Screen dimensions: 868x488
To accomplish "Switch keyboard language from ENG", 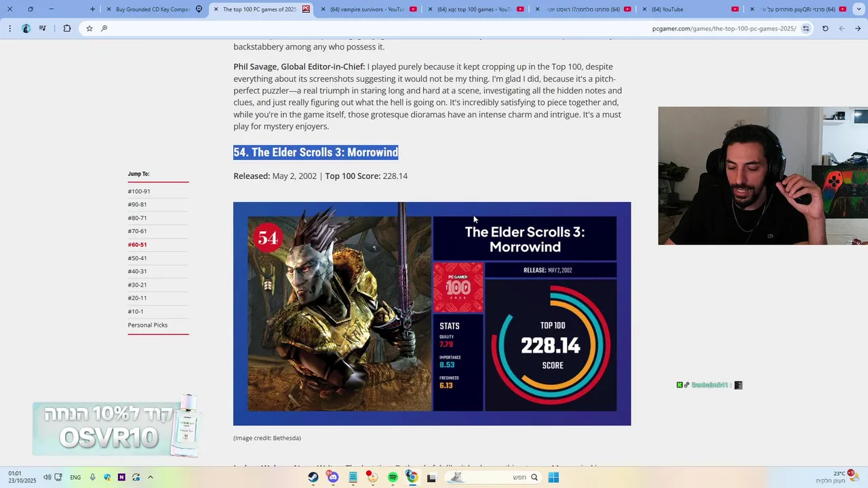I will (x=75, y=477).
